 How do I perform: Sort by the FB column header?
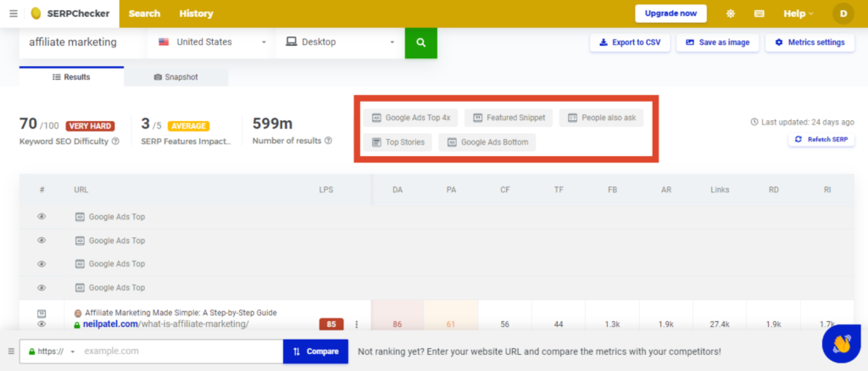click(612, 190)
